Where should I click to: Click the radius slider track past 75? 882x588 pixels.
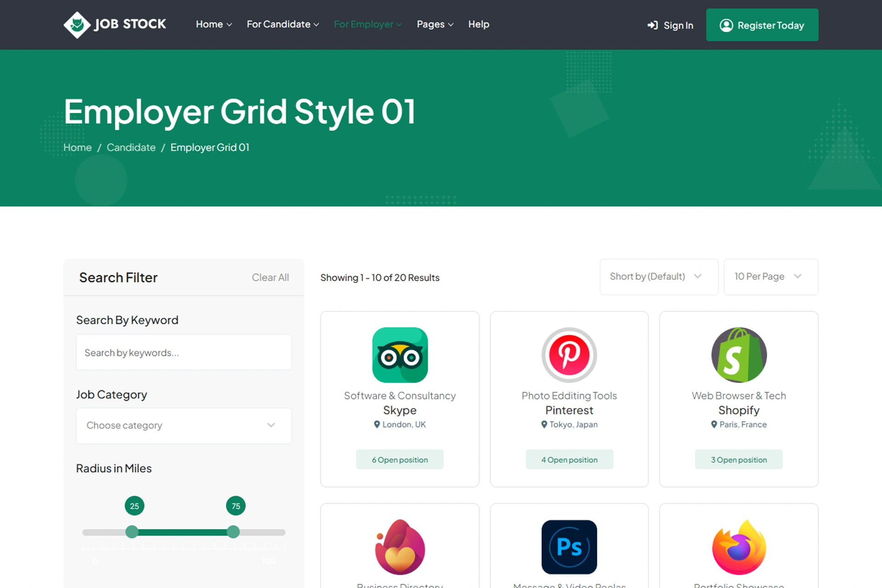coord(262,532)
